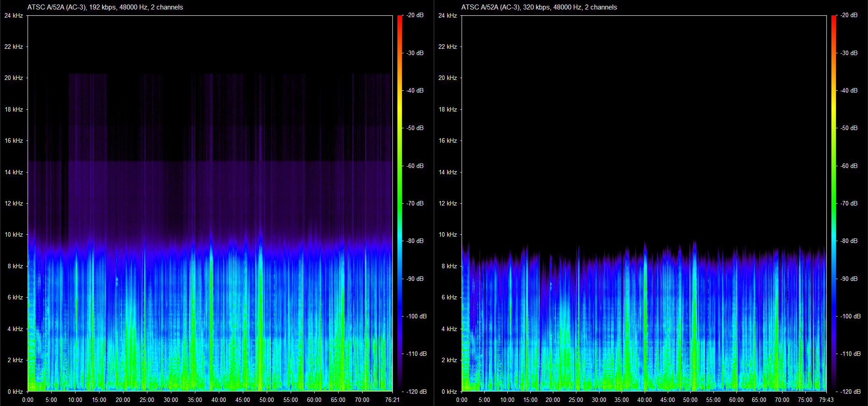Click the right spectrogram's color scale bar
The height and width of the screenshot is (406, 868).
[834, 203]
